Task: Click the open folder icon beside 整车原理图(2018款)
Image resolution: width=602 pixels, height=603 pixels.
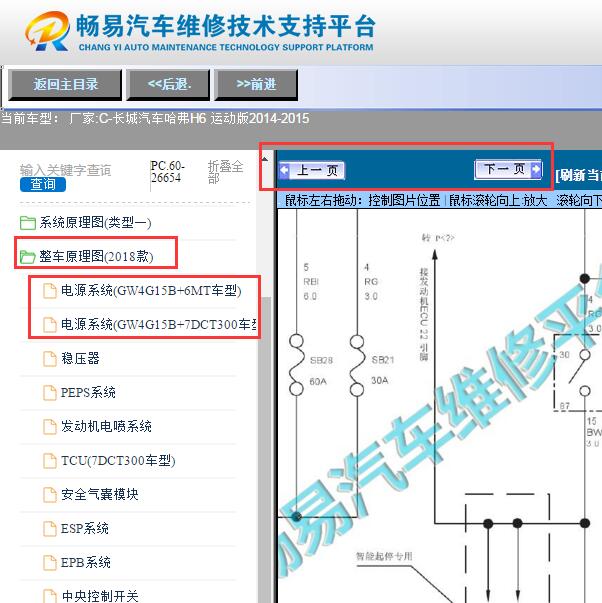Action: (28, 257)
